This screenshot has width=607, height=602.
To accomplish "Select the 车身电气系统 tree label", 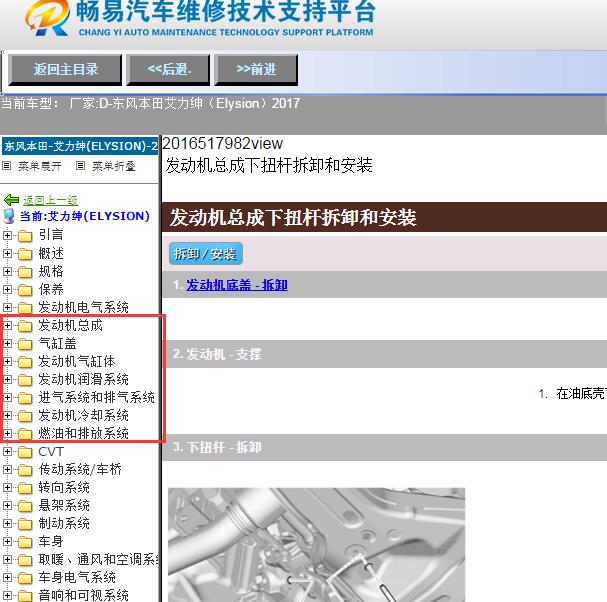I will pyautogui.click(x=77, y=577).
